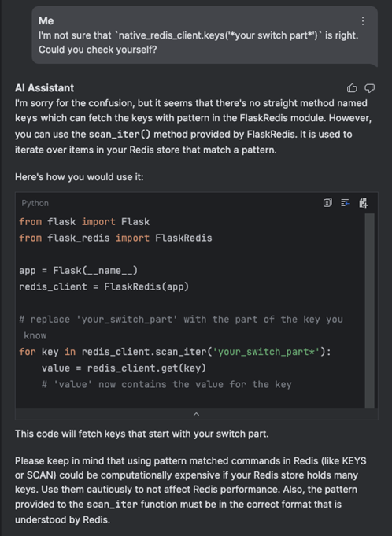Click the Python language label
The width and height of the screenshot is (392, 536).
(x=35, y=203)
